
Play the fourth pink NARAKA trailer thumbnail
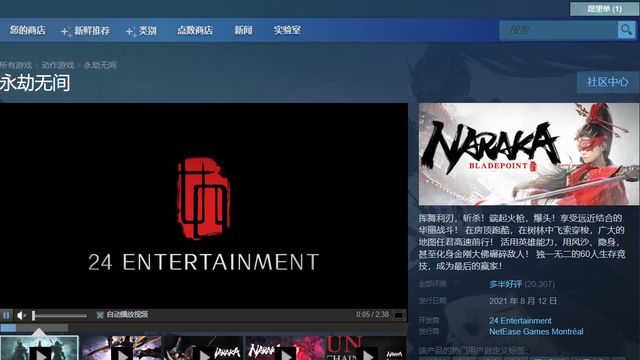(x=285, y=348)
